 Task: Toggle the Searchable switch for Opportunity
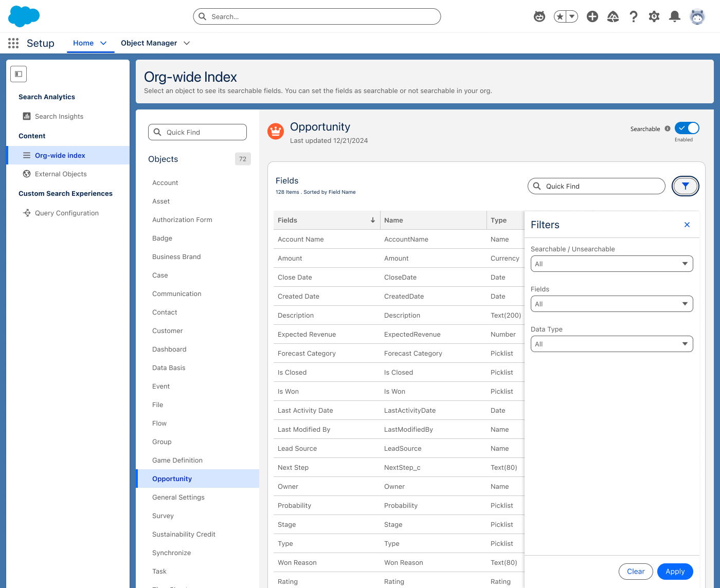(x=687, y=128)
